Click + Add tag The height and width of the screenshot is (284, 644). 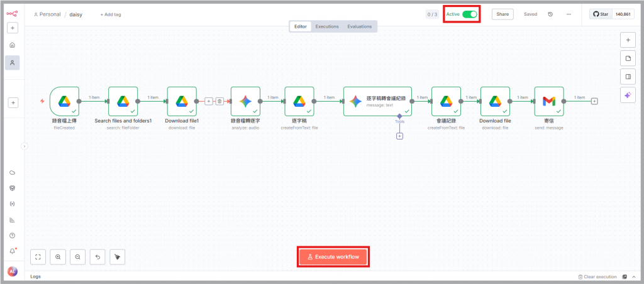[111, 14]
